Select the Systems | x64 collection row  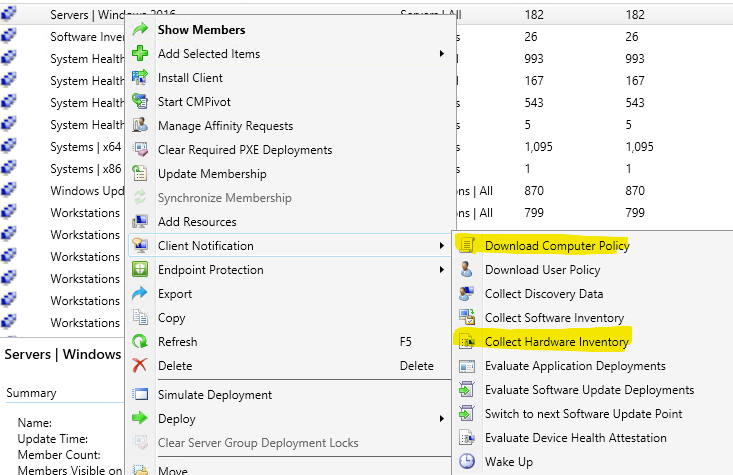pos(86,147)
